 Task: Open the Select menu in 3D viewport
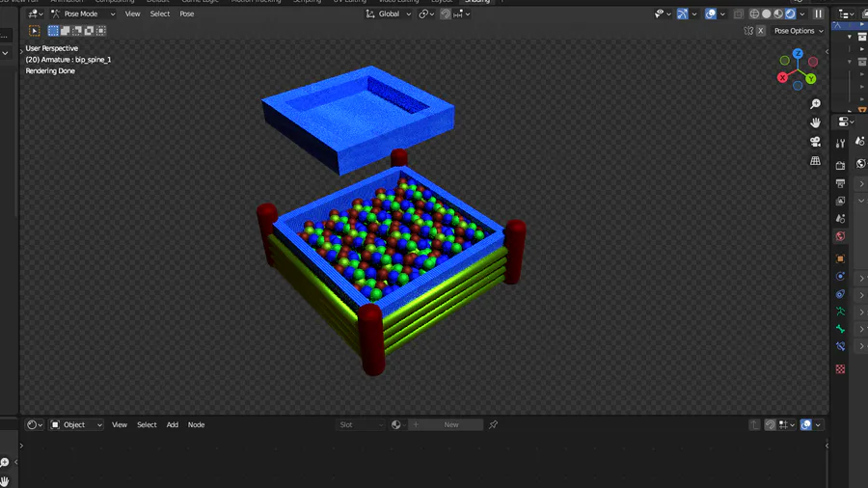(160, 14)
